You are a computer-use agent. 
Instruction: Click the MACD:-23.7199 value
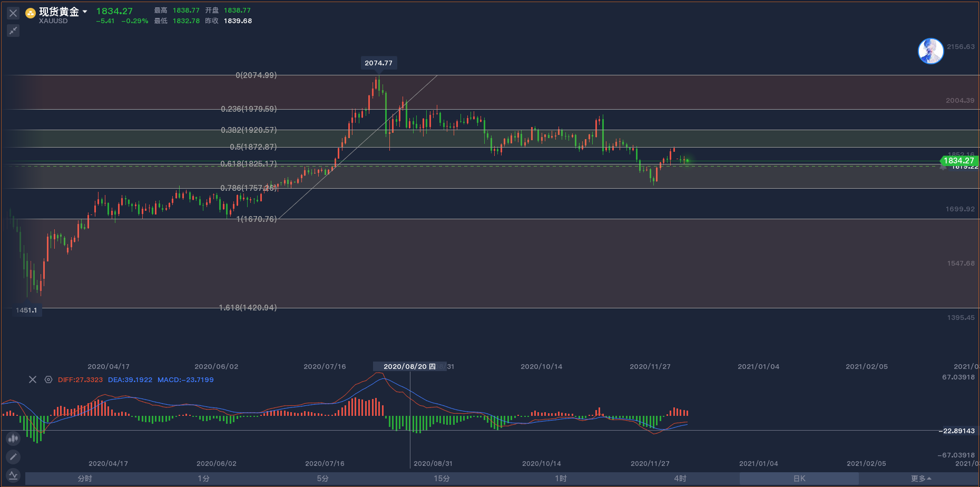pyautogui.click(x=185, y=379)
